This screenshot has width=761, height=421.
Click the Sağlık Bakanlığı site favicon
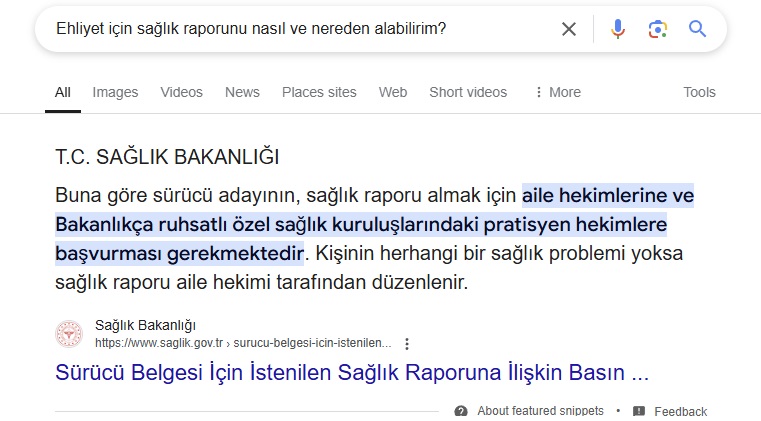coord(69,333)
